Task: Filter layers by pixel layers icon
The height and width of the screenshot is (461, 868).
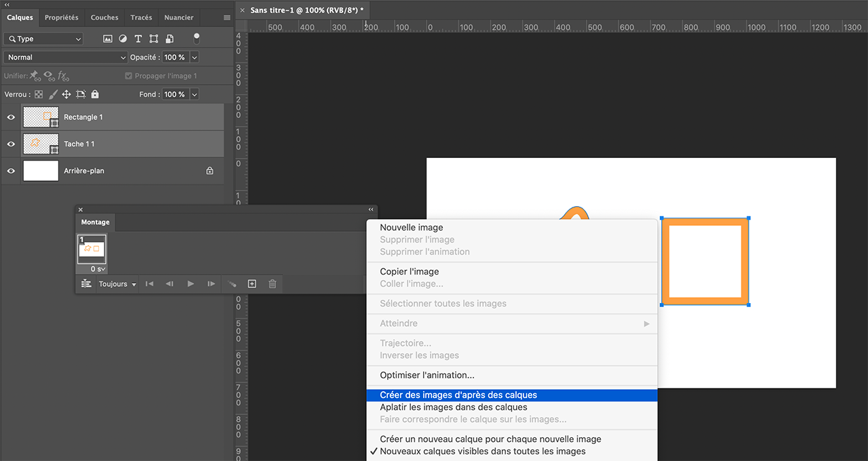Action: click(108, 39)
